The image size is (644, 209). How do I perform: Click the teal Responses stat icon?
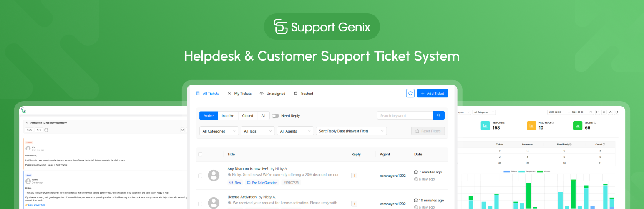pos(486,125)
